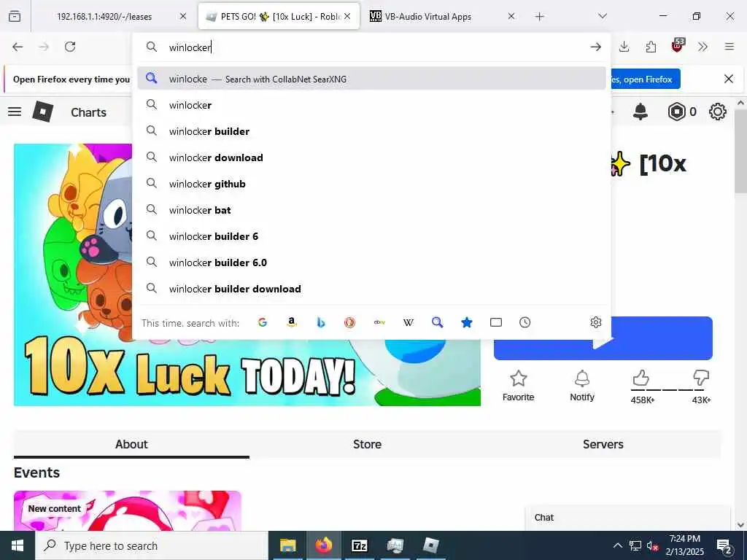This screenshot has width=747, height=560.
Task: Open the New content event thumbnail
Action: pyautogui.click(x=128, y=510)
